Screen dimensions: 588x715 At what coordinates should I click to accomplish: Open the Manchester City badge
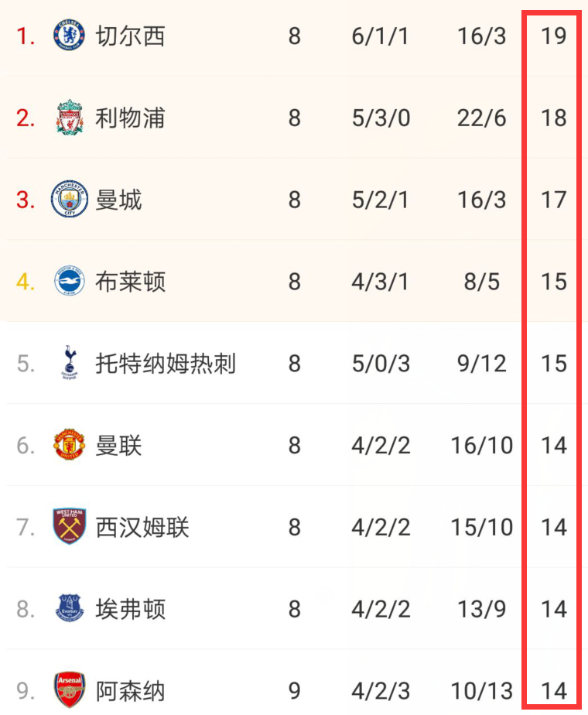(70, 199)
